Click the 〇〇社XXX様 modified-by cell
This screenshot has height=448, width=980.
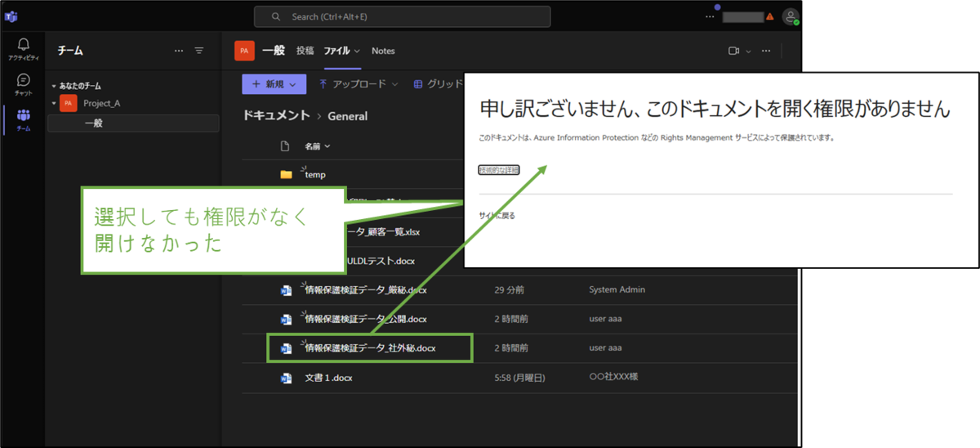[x=612, y=378]
